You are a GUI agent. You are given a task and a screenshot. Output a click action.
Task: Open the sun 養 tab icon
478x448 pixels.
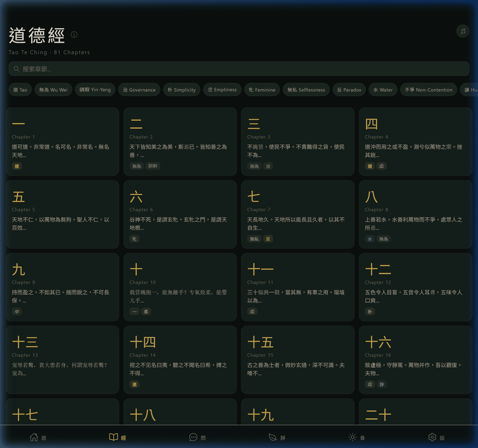[353, 437]
